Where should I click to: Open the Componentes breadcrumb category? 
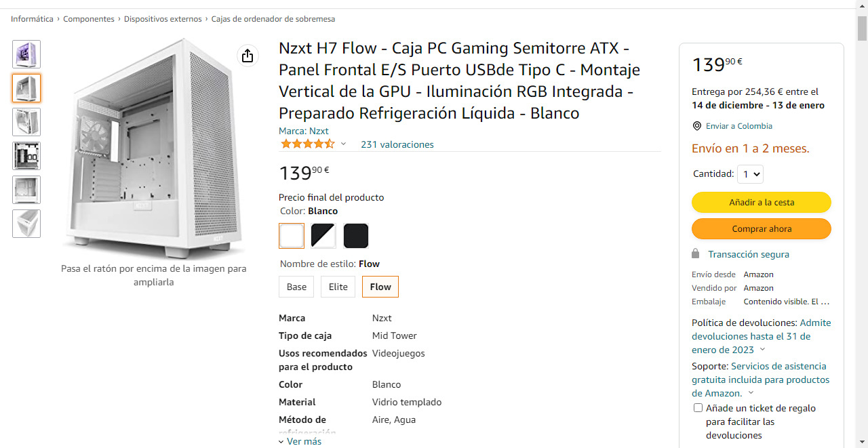(x=89, y=19)
